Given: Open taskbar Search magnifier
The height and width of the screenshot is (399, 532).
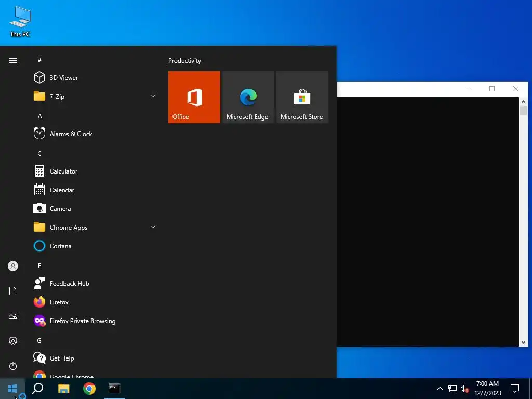Looking at the screenshot, I should pyautogui.click(x=37, y=389).
